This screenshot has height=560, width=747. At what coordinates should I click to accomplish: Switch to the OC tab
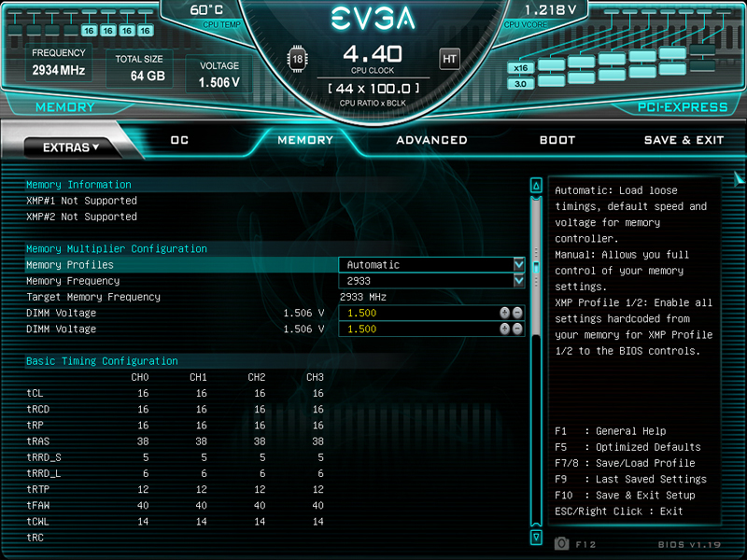(x=179, y=140)
